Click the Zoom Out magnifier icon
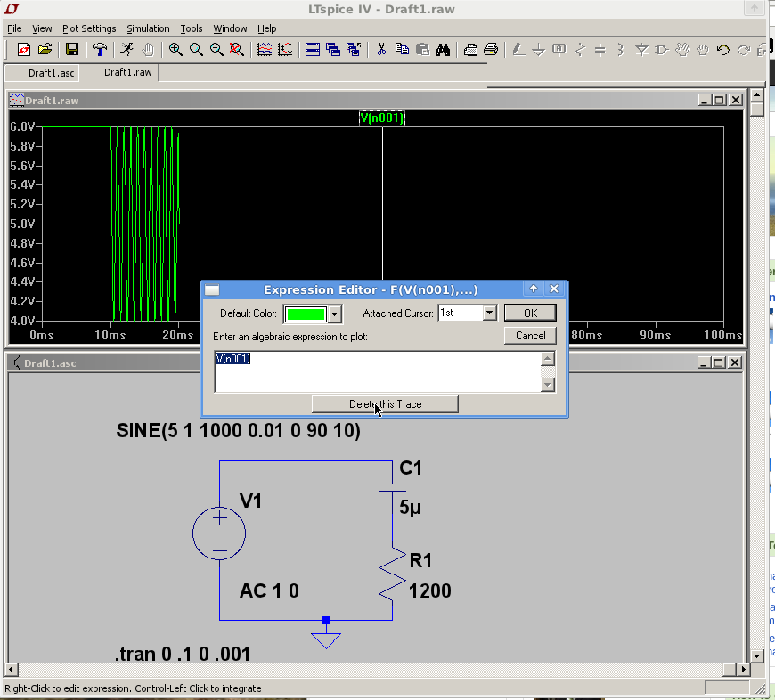The width and height of the screenshot is (775, 700). pos(216,49)
